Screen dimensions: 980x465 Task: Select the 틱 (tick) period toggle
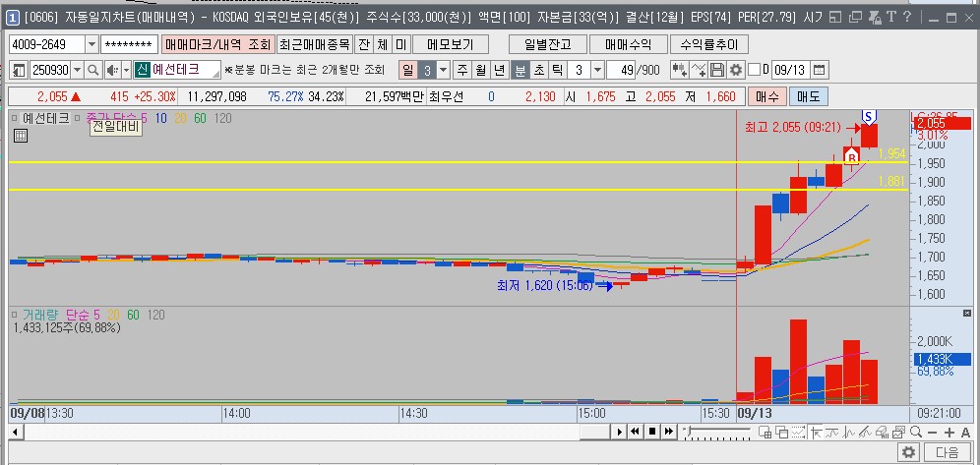click(556, 70)
